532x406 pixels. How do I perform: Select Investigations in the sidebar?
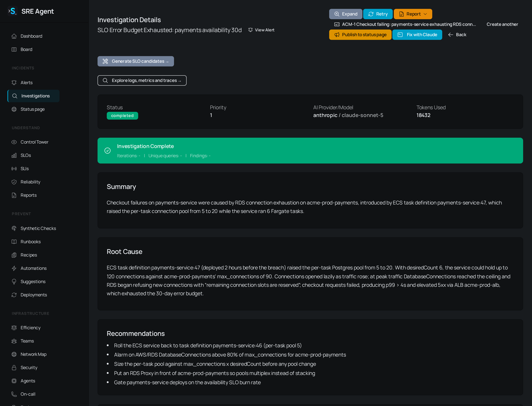click(33, 96)
